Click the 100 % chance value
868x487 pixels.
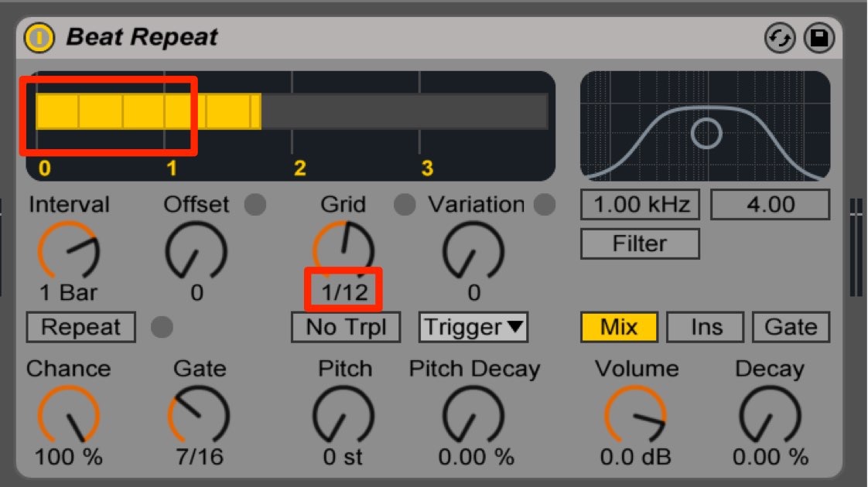tap(69, 457)
